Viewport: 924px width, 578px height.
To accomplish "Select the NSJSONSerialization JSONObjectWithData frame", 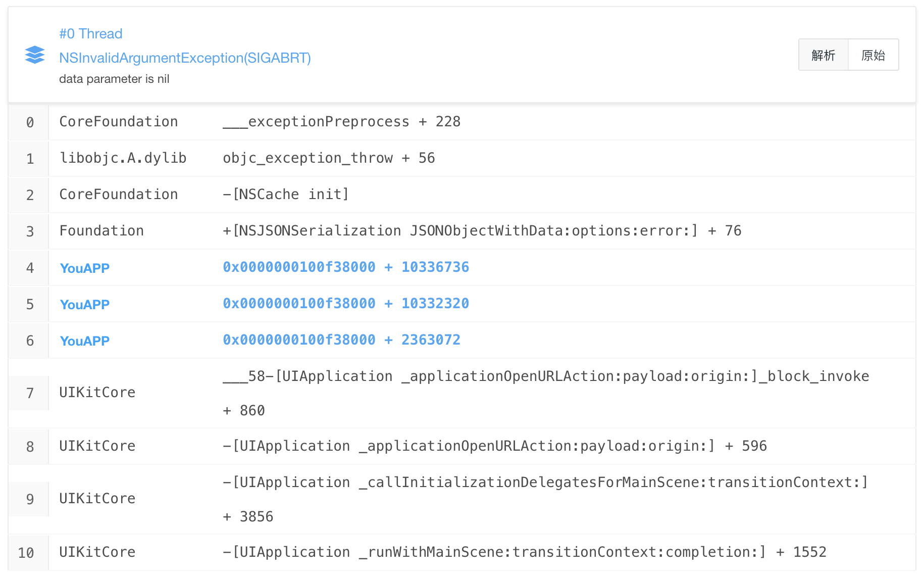I will click(482, 231).
